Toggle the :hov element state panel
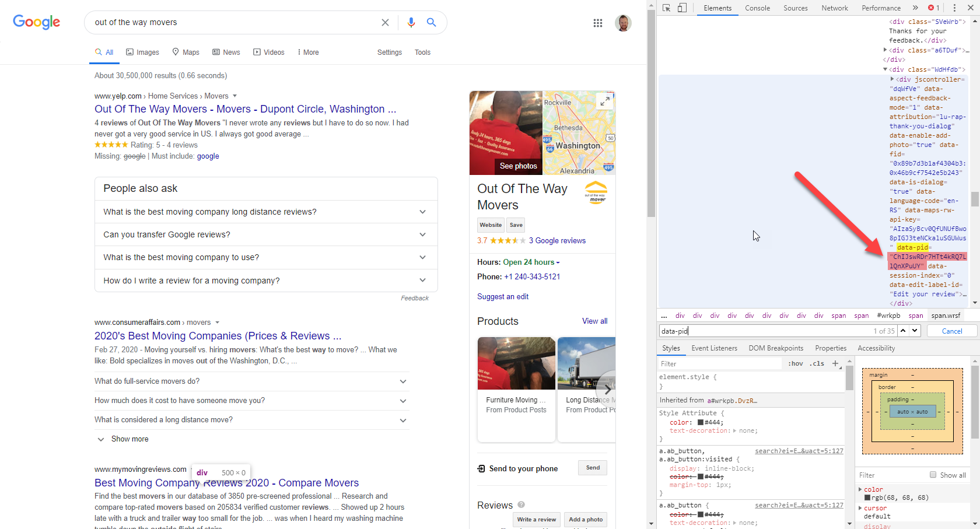The width and height of the screenshot is (980, 529). pos(796,363)
